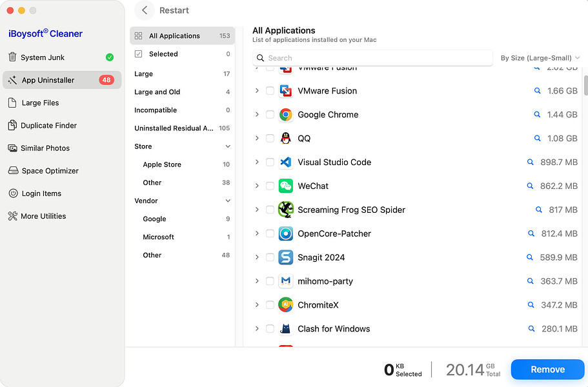Viewport: 588px width, 387px height.
Task: Select the All Applications category
Action: tap(182, 35)
